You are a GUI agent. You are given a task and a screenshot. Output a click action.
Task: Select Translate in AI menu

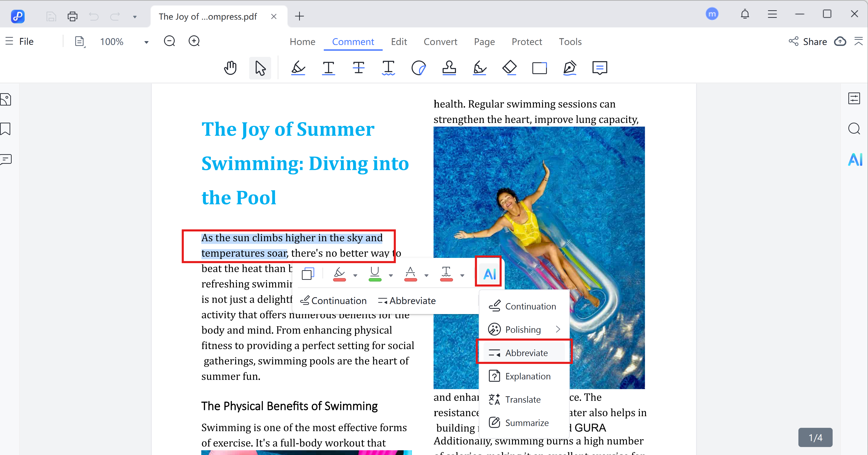523,399
